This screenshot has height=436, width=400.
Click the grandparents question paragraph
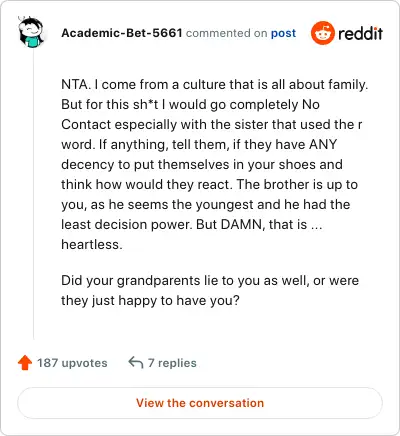click(210, 290)
